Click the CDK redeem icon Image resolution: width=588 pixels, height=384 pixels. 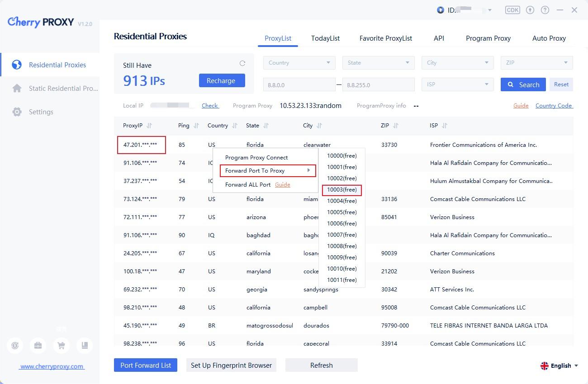coord(512,10)
